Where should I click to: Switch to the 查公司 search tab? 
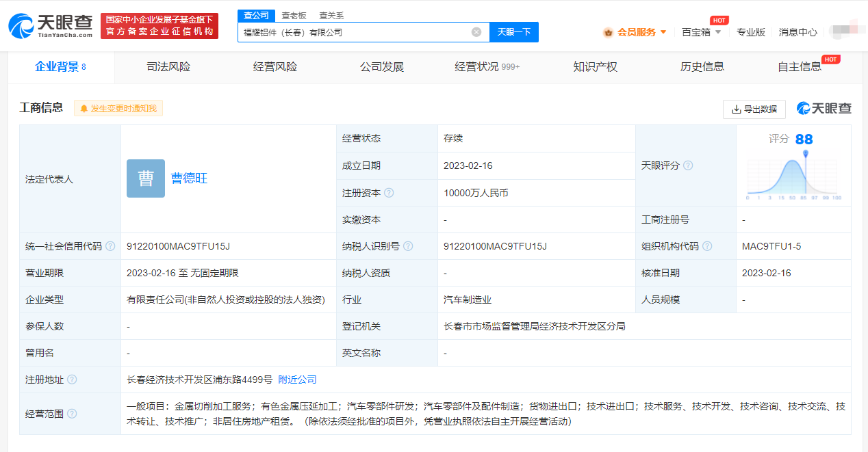256,15
